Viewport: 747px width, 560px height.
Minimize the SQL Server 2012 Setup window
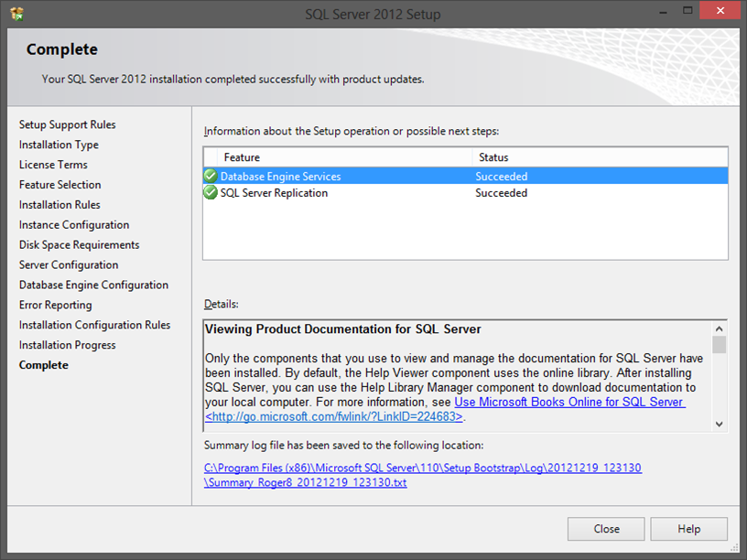(x=663, y=11)
